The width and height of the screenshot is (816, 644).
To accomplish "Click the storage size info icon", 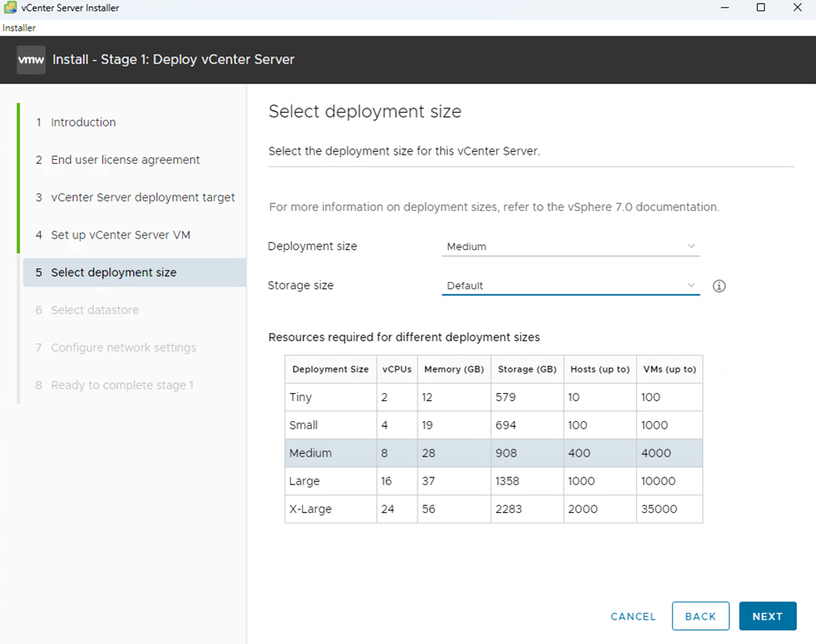I will point(719,286).
